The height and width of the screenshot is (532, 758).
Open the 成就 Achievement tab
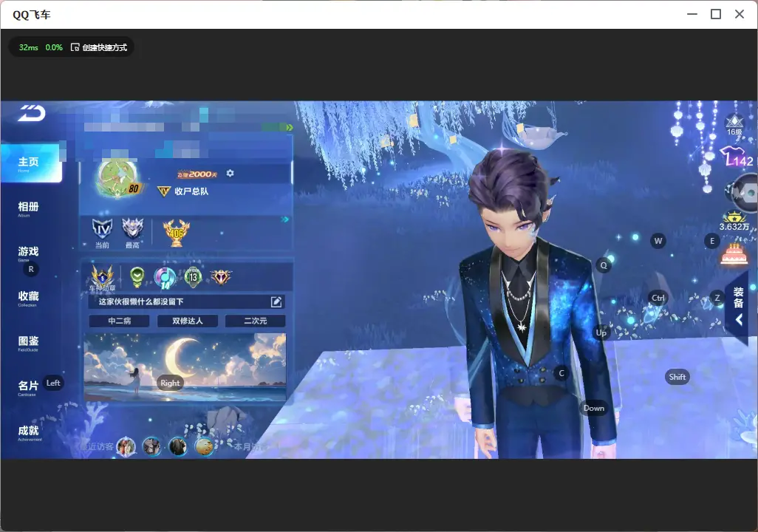coord(29,432)
